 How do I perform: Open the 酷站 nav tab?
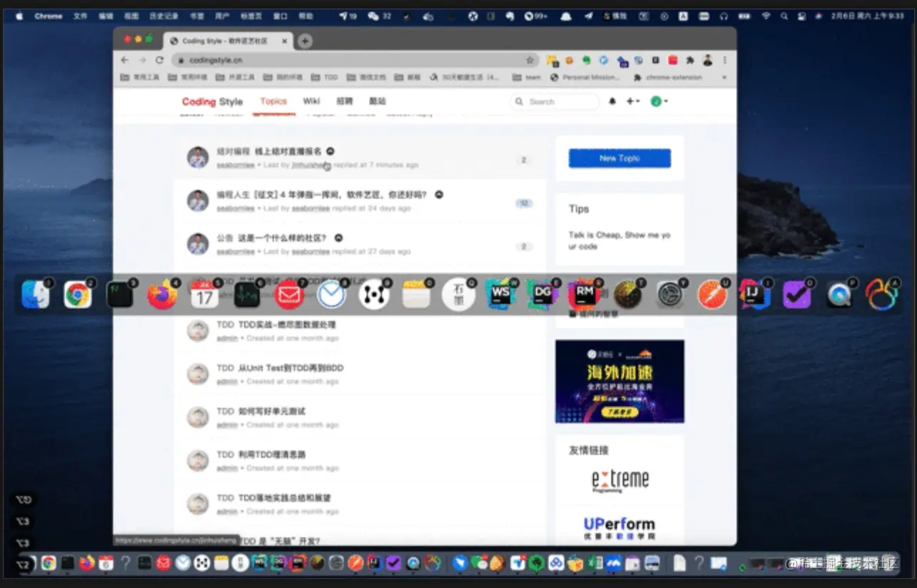(377, 101)
